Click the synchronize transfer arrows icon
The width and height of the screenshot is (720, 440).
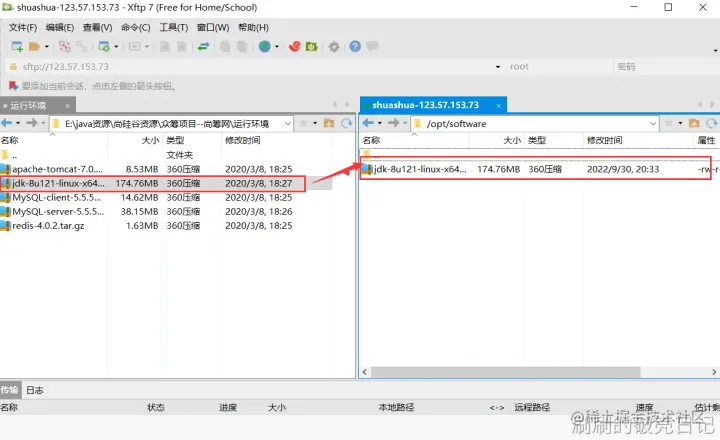pyautogui.click(x=203, y=46)
